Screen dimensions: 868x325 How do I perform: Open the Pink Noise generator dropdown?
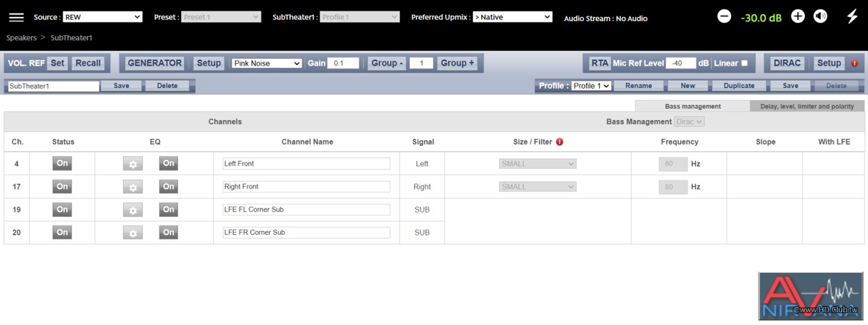click(267, 63)
